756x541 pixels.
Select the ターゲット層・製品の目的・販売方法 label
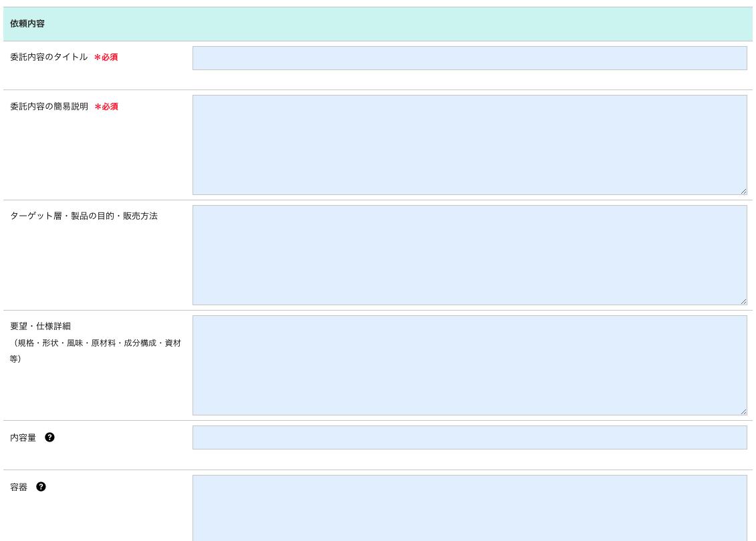tap(84, 216)
